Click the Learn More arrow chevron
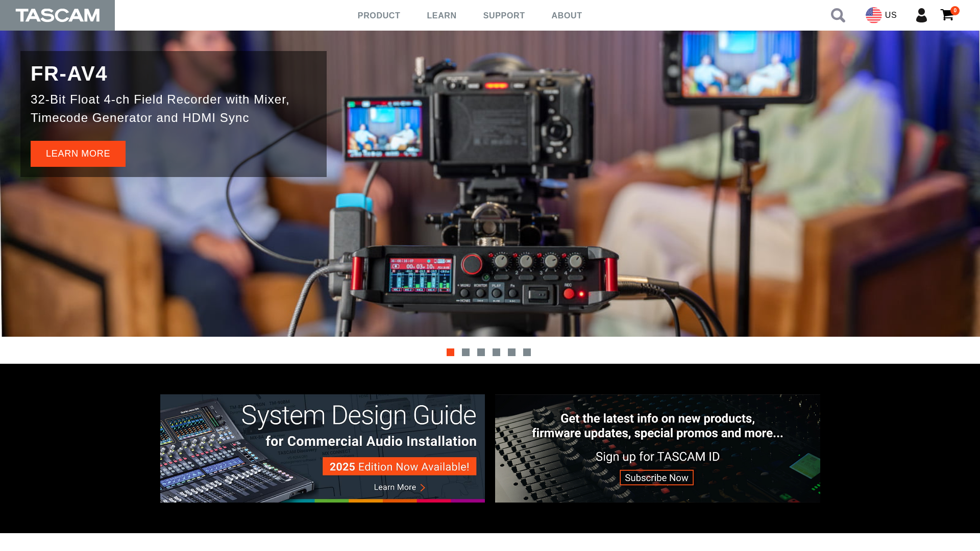Image resolution: width=980 pixels, height=551 pixels. coord(423,487)
